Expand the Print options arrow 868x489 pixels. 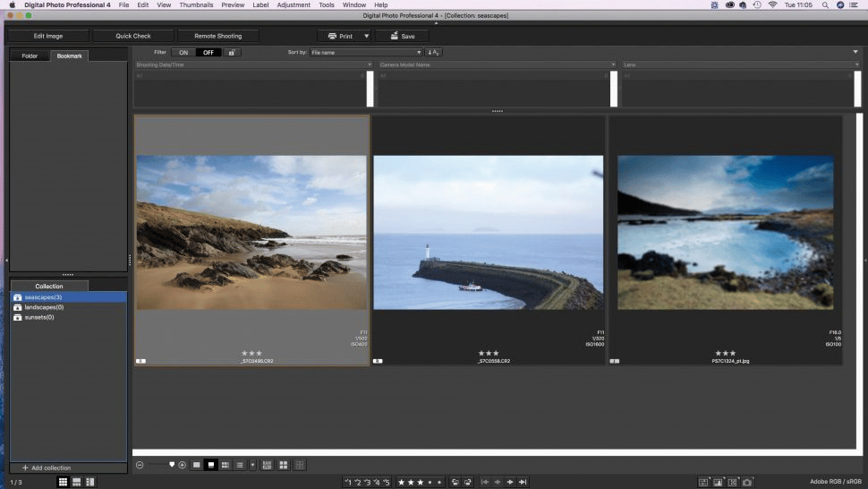[367, 36]
